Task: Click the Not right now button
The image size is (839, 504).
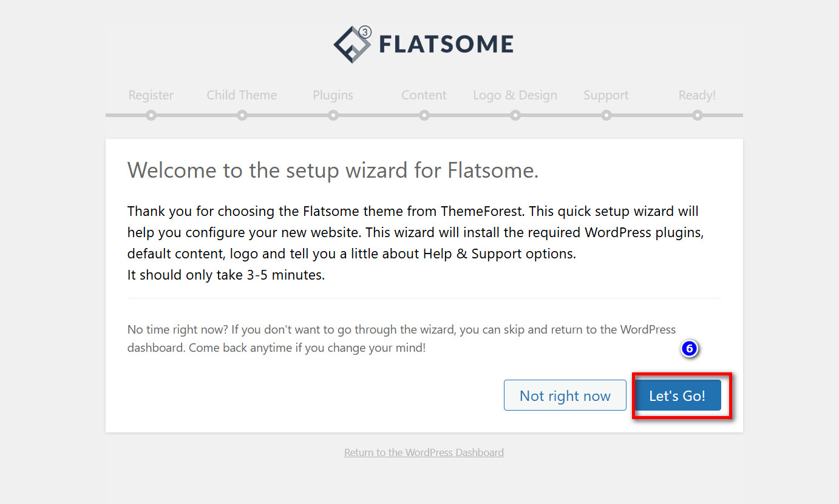Action: [565, 395]
